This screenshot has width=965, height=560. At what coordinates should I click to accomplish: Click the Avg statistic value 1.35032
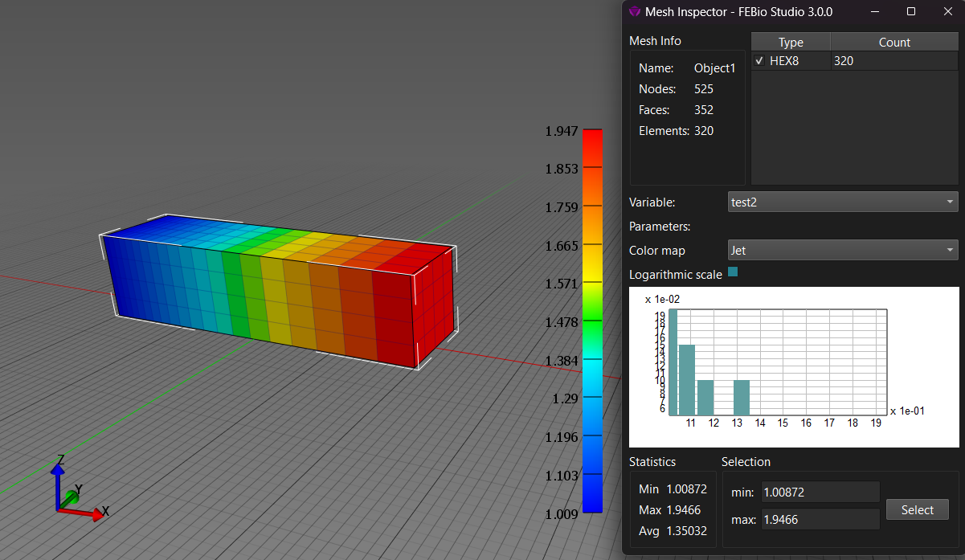687,531
